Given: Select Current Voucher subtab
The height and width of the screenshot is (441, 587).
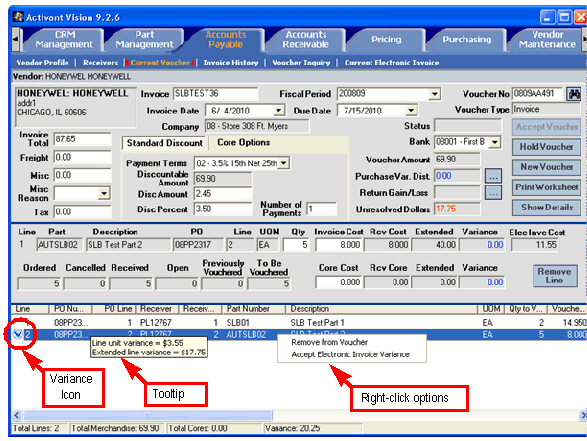Looking at the screenshot, I should pos(160,63).
